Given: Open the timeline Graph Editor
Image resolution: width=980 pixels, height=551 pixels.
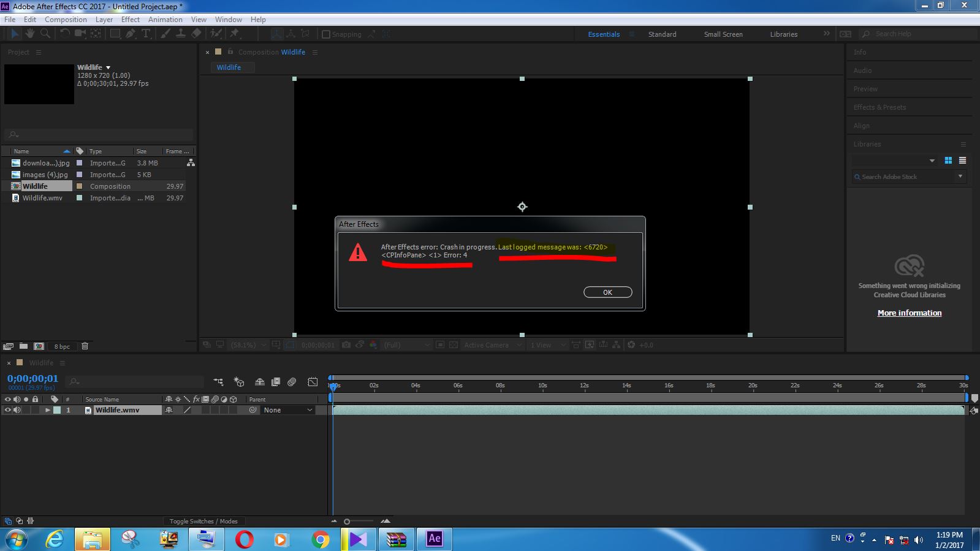Looking at the screenshot, I should pos(313,382).
